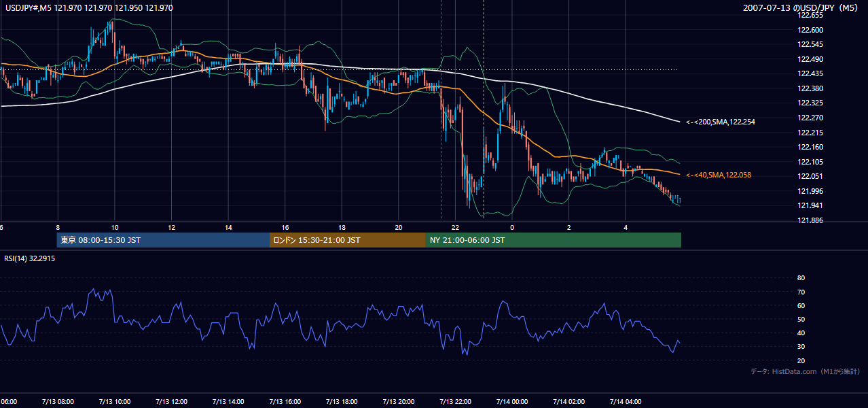Click the NY 21:00-06:00 JST session bar
The height and width of the screenshot is (408, 868).
pos(554,240)
